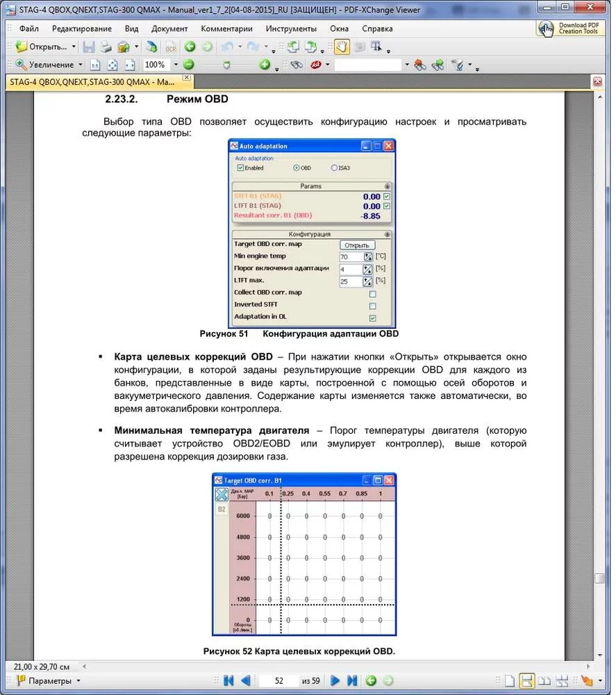616x695 pixels.
Task: Click the Actual Size 1:1 icon
Action: tap(95, 65)
